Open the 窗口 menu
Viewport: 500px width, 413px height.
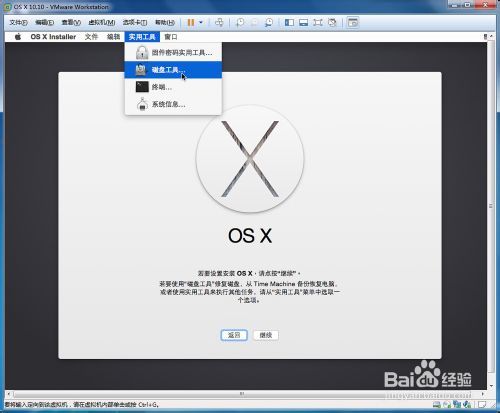(x=171, y=37)
